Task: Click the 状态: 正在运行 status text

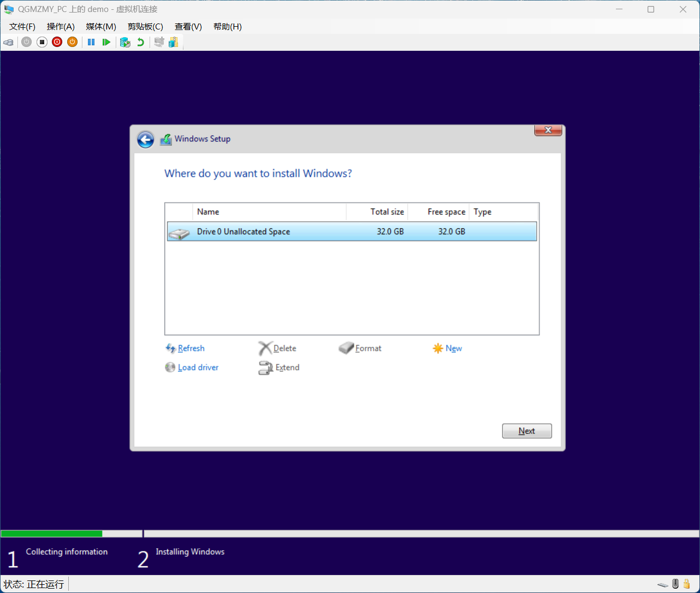Action: point(34,584)
